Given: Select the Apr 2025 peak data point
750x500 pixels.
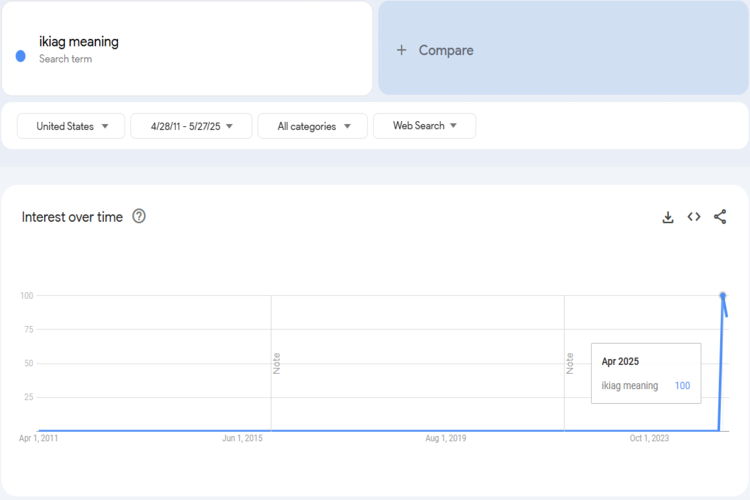Looking at the screenshot, I should pos(723,296).
